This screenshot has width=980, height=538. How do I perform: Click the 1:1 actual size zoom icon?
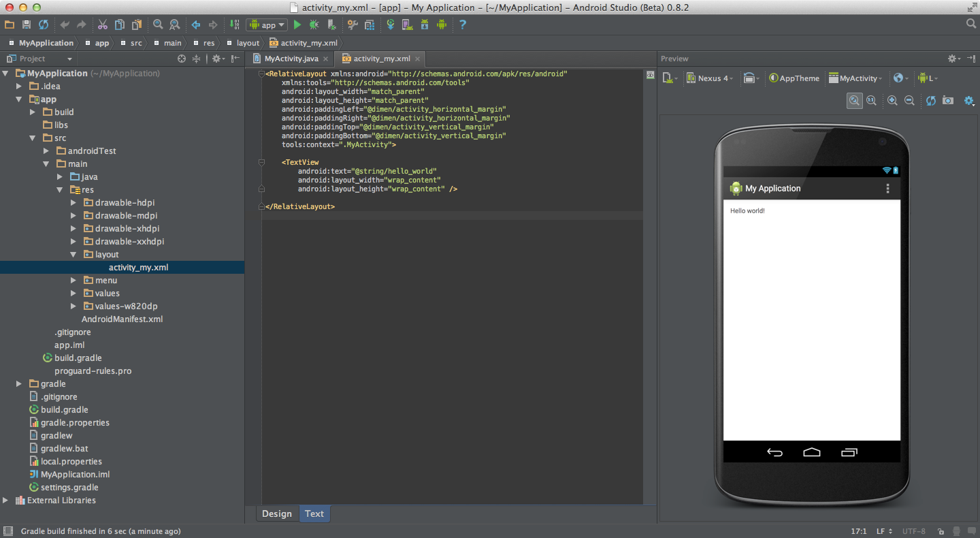[871, 101]
